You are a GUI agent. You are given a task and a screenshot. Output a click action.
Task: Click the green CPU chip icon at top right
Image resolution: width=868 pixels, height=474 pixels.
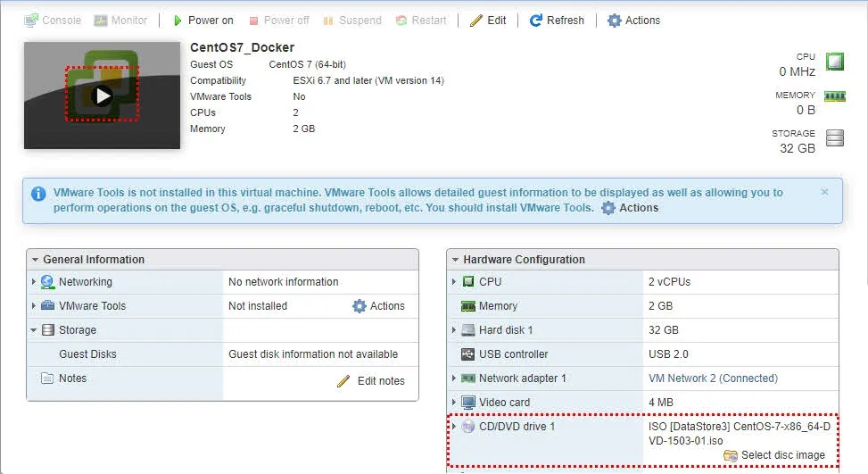pos(834,62)
